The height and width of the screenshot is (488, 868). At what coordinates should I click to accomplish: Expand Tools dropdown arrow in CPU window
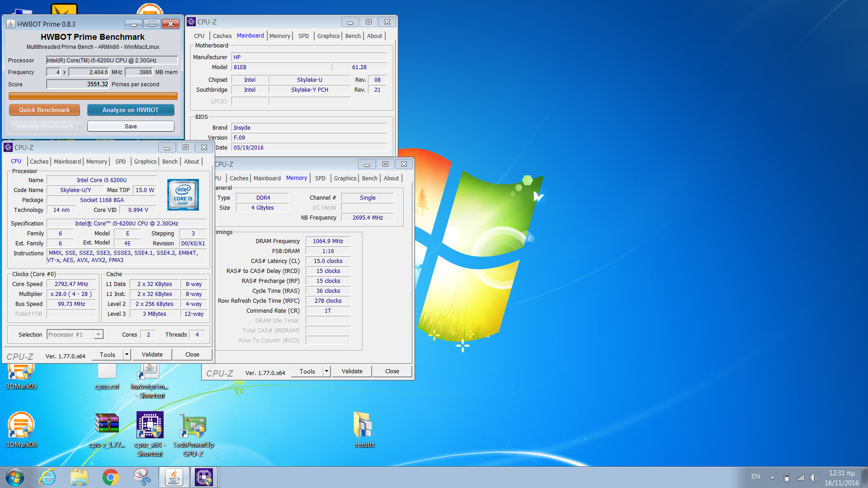click(x=127, y=355)
